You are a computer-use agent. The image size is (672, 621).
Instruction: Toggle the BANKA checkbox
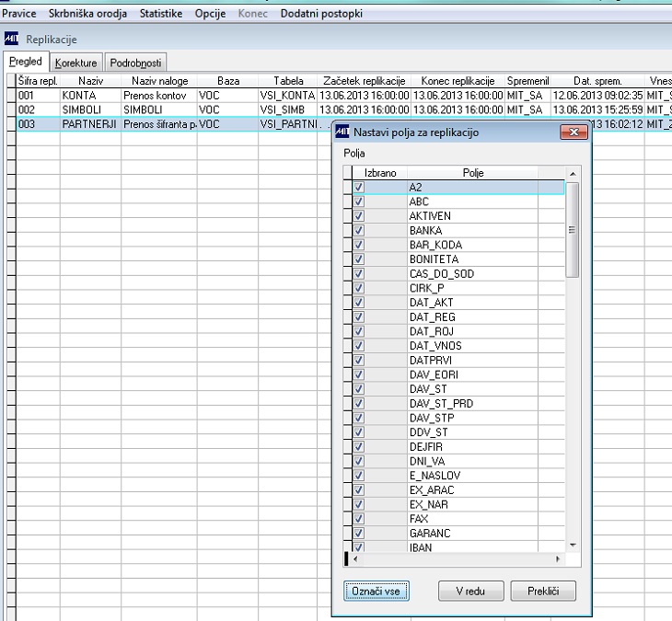tap(359, 231)
